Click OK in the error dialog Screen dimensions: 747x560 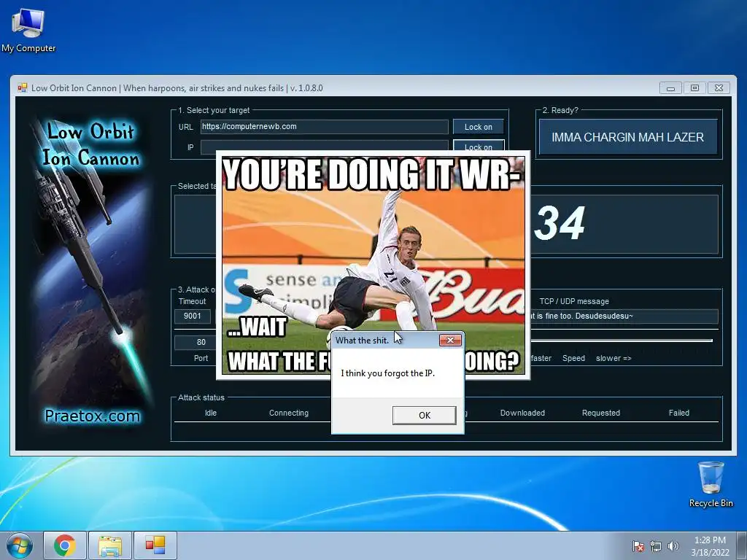(x=424, y=415)
